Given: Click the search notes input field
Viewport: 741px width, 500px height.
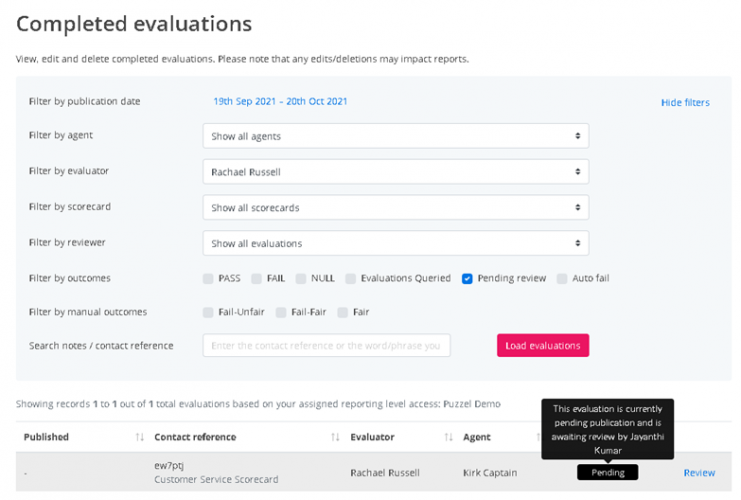Looking at the screenshot, I should click(326, 346).
